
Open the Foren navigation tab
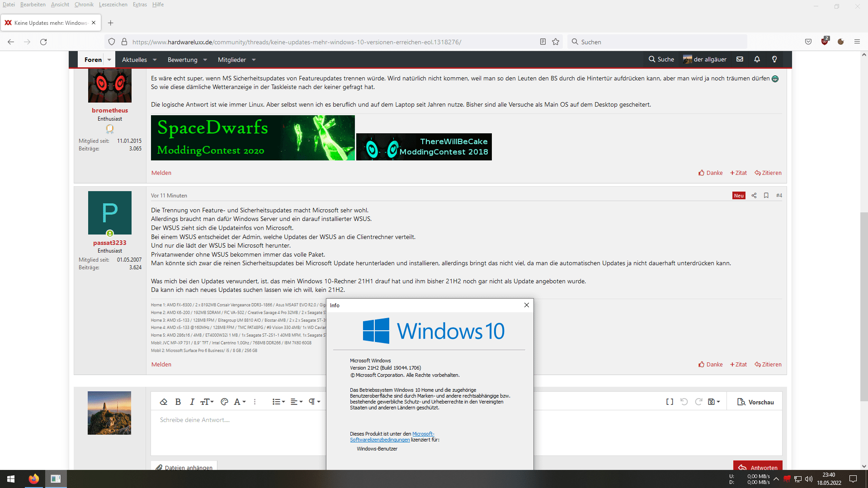(93, 60)
